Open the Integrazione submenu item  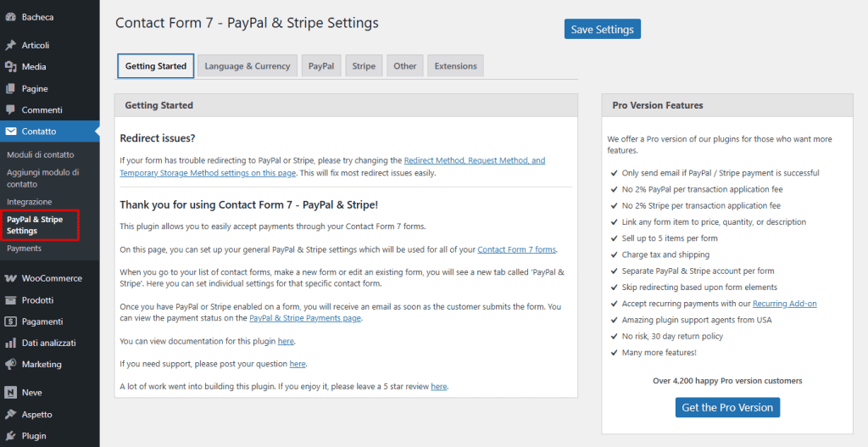[x=30, y=202]
